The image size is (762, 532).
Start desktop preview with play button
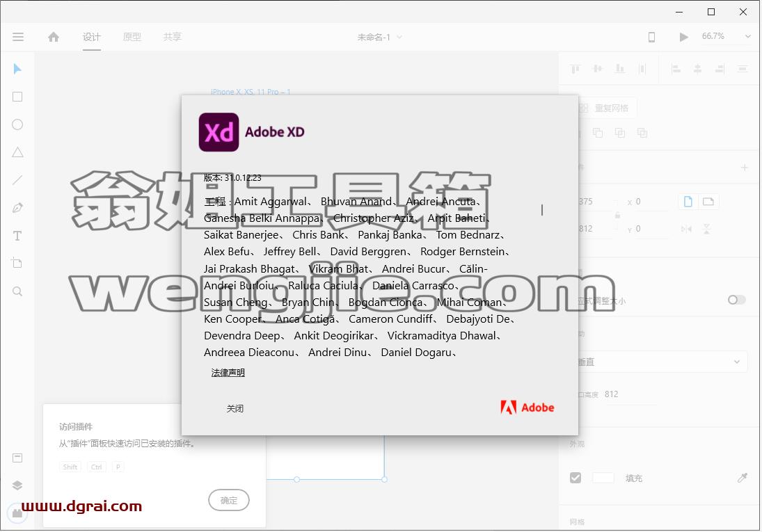(684, 37)
